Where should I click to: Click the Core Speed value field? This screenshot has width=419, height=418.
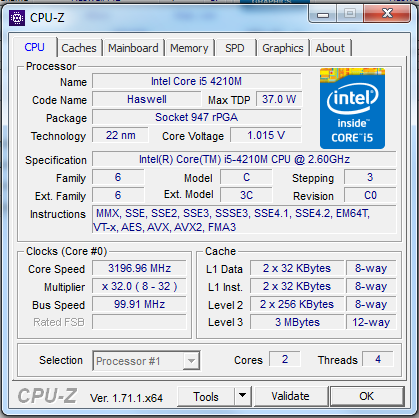139,268
